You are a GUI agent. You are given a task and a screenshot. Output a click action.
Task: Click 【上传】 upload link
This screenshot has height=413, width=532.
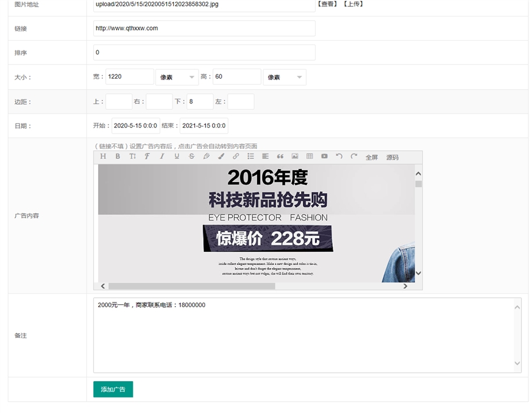pyautogui.click(x=353, y=4)
